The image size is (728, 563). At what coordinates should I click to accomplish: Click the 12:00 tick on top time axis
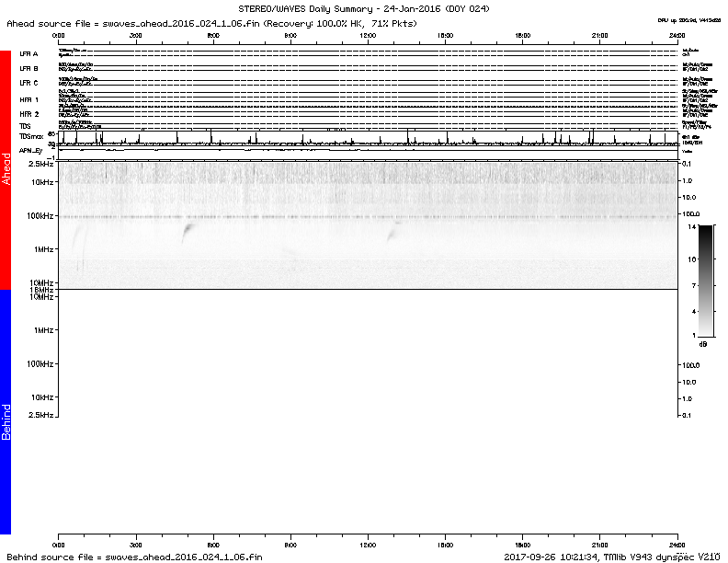pos(368,34)
